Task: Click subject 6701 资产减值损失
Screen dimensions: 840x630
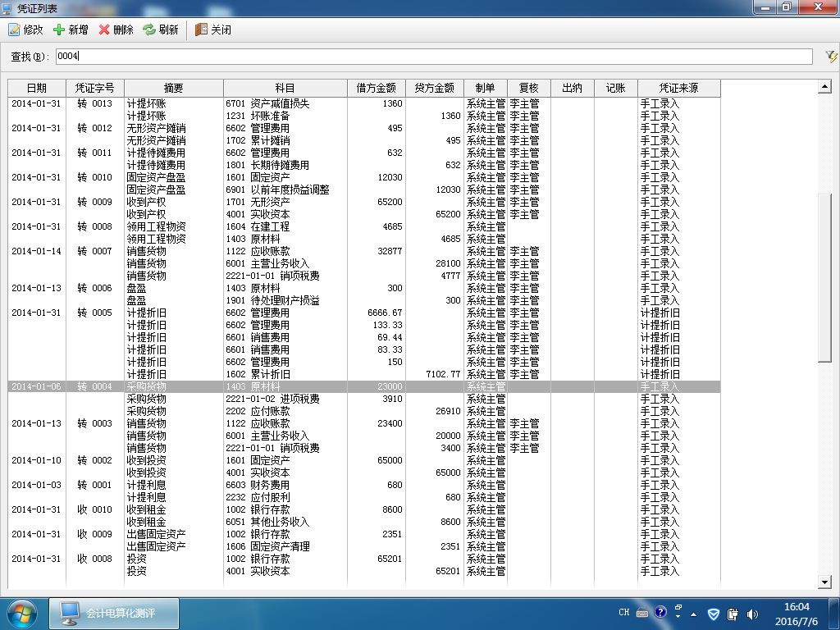Action: click(267, 103)
